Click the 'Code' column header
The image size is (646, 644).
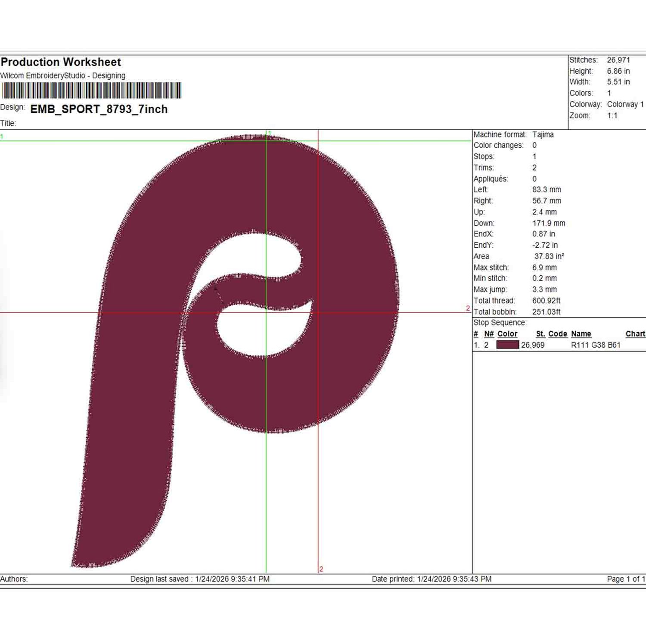[x=558, y=334]
